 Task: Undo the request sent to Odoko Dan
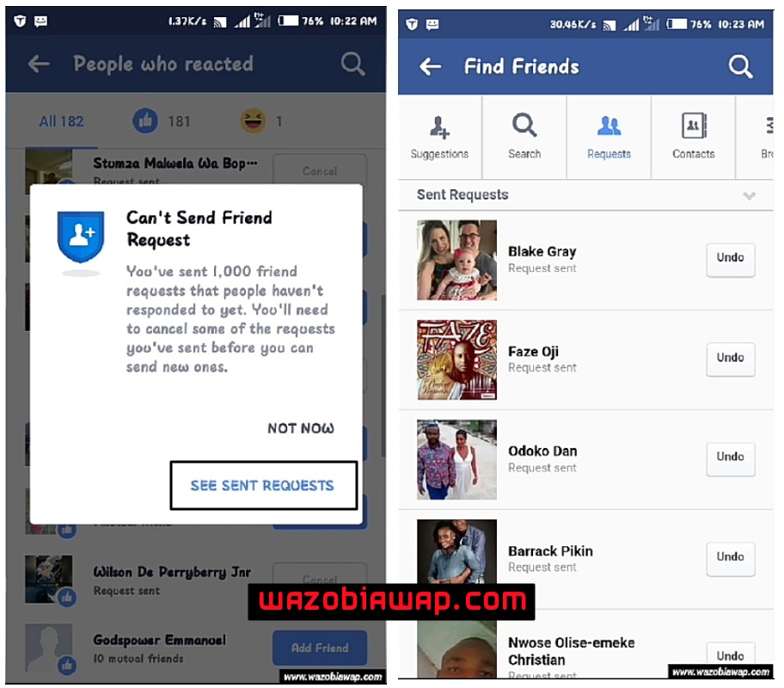[731, 458]
